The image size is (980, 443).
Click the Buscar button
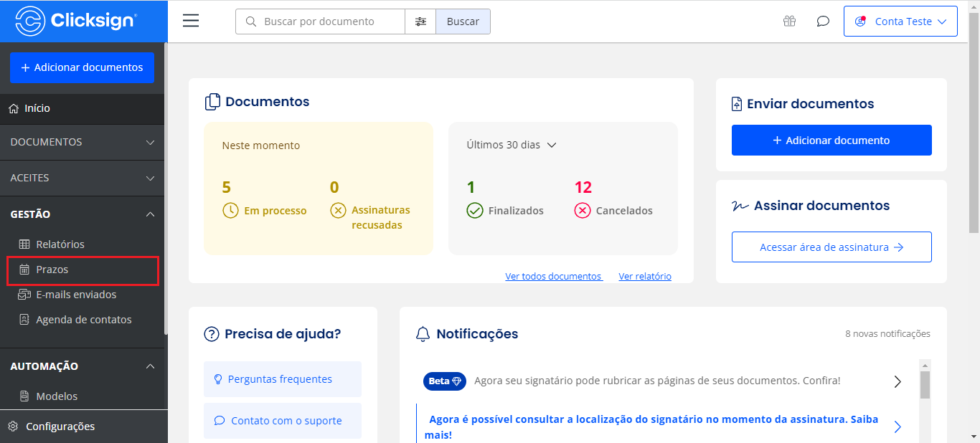(x=463, y=22)
